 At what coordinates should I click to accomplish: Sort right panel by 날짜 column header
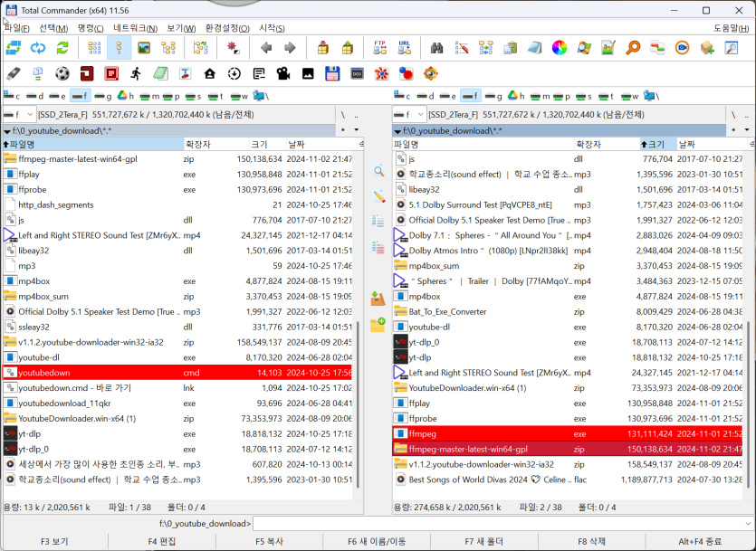tap(712, 144)
